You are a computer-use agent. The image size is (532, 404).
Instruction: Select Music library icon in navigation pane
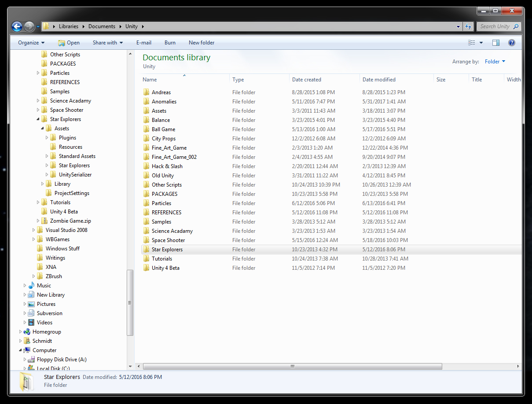click(x=31, y=286)
